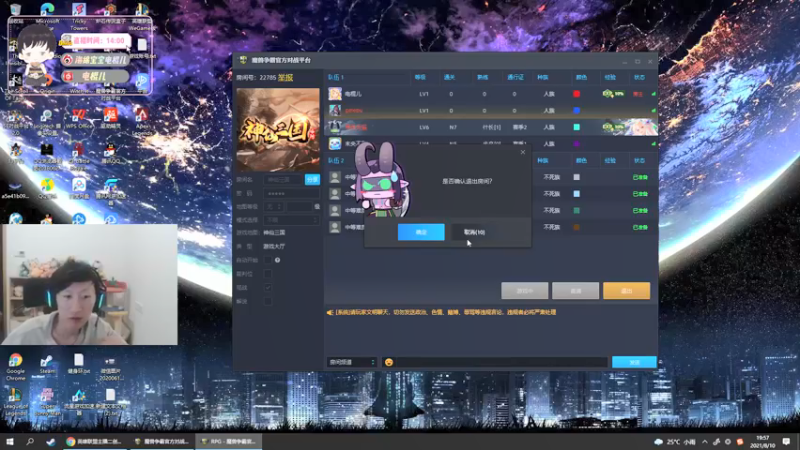Screen dimensions: 800x450
Task: Click the shield logo in the platform title bar
Action: pos(243,60)
